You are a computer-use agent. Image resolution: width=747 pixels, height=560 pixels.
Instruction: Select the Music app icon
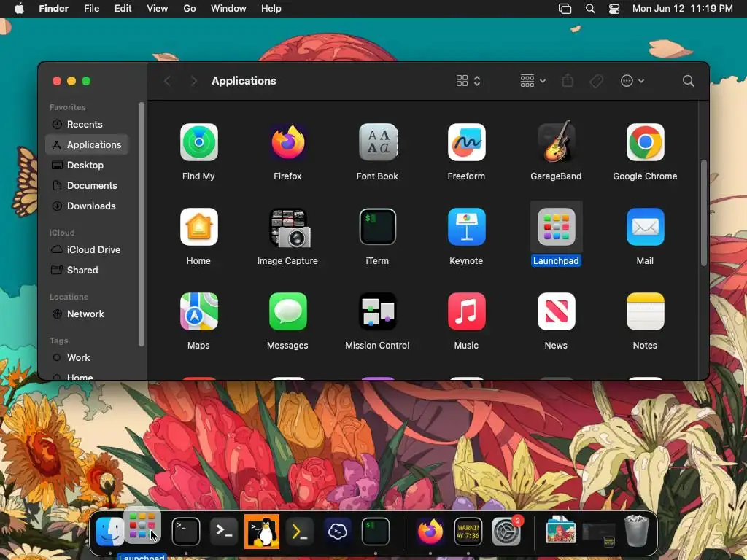click(466, 311)
